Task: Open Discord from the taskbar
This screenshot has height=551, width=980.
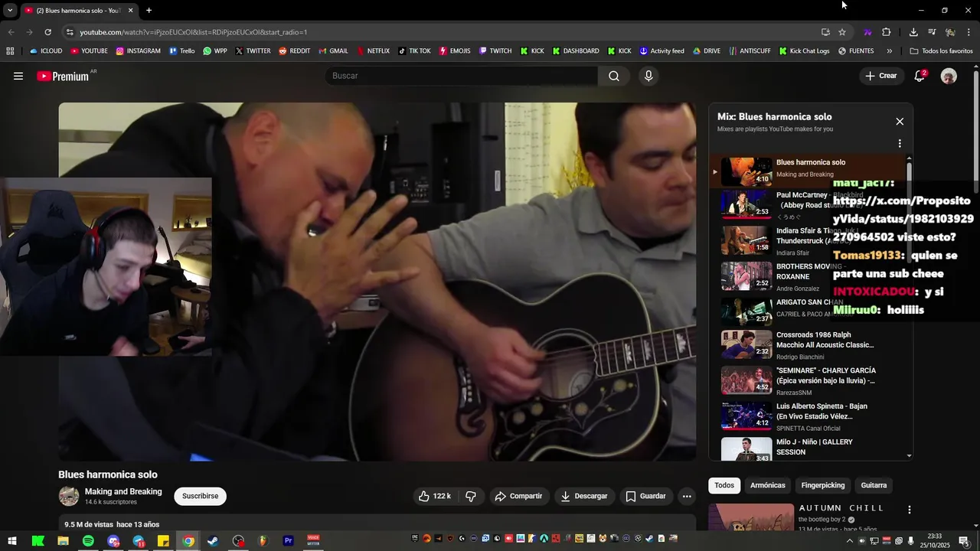Action: [113, 541]
